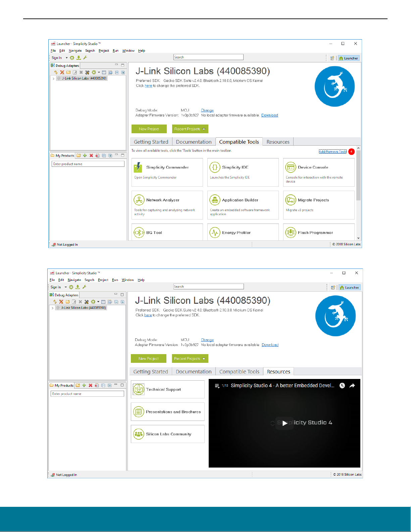Open Recent Projects dropdown in the video window
411x532 pixels.
point(190,358)
